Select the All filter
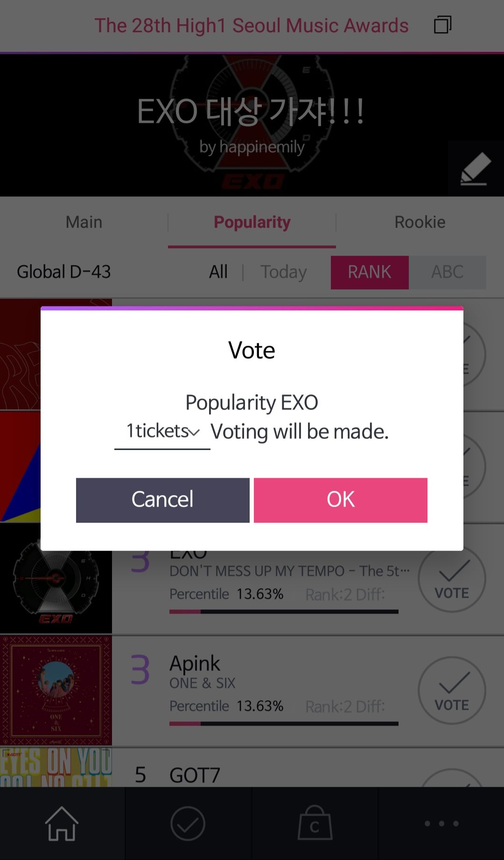Screen dimensions: 504x860 [x=218, y=272]
